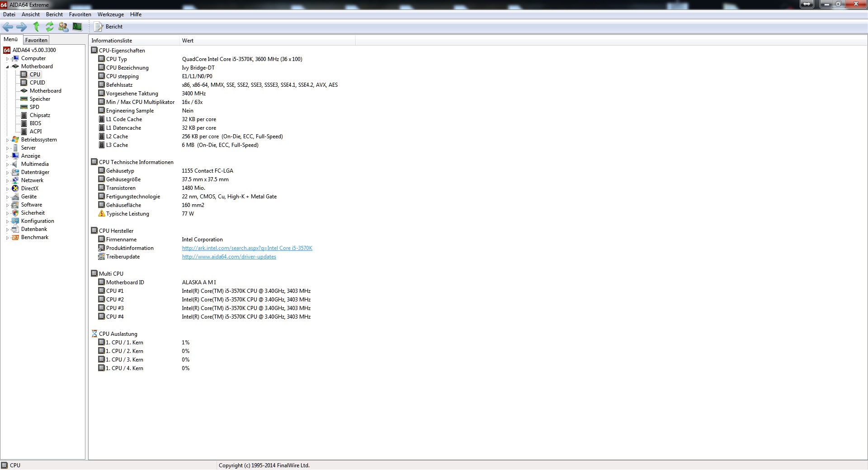Click the Konfiguration icon in the tree
Image resolution: width=868 pixels, height=470 pixels.
coord(15,221)
